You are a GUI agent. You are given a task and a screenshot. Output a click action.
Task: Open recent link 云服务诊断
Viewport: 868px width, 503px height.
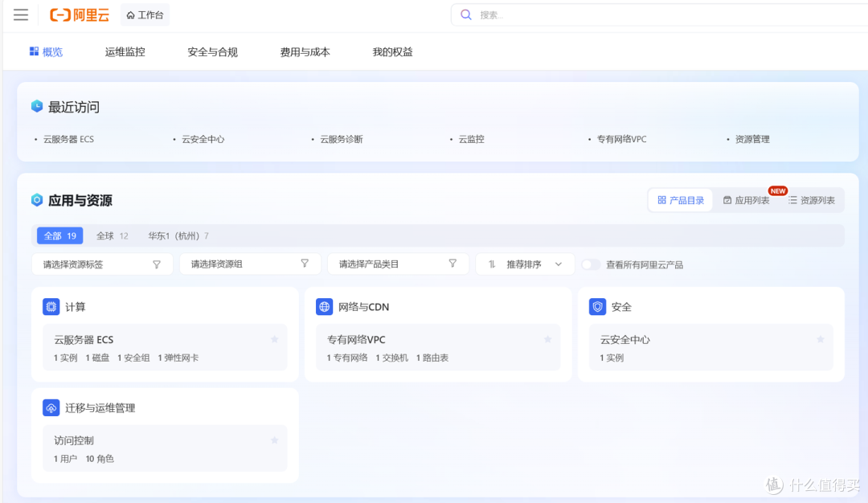[x=342, y=140]
